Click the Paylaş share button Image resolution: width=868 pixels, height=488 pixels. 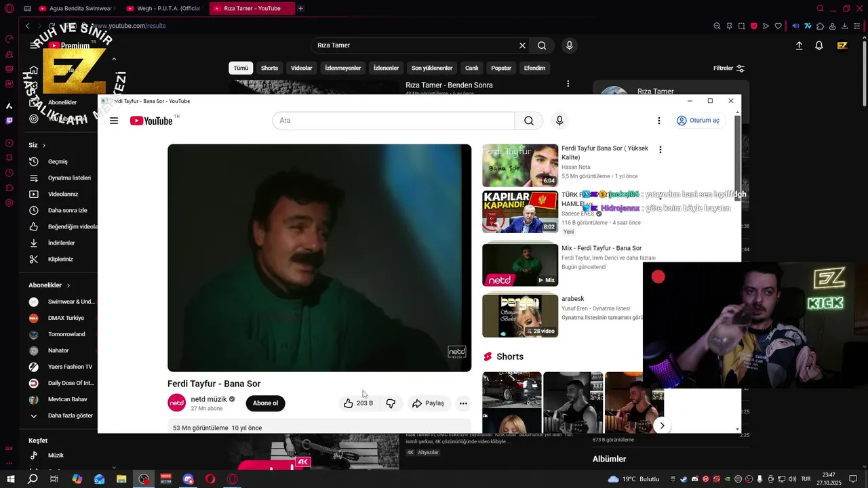point(428,403)
